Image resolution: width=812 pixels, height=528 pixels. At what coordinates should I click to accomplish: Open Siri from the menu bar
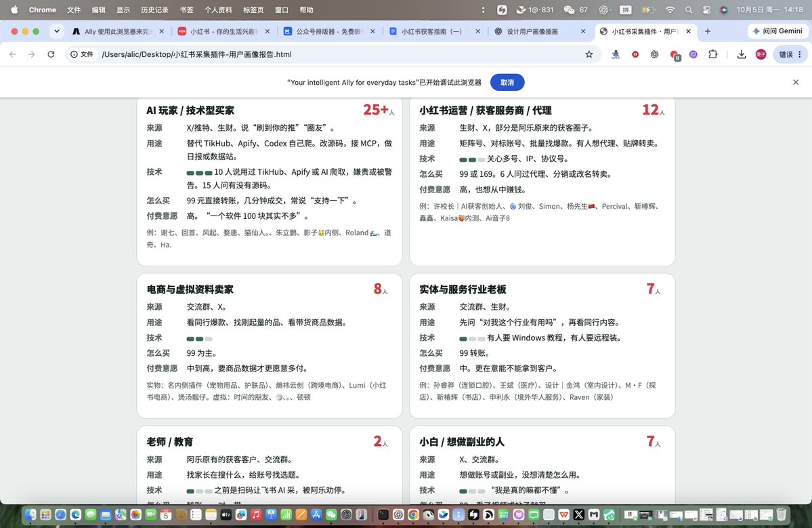(x=724, y=9)
